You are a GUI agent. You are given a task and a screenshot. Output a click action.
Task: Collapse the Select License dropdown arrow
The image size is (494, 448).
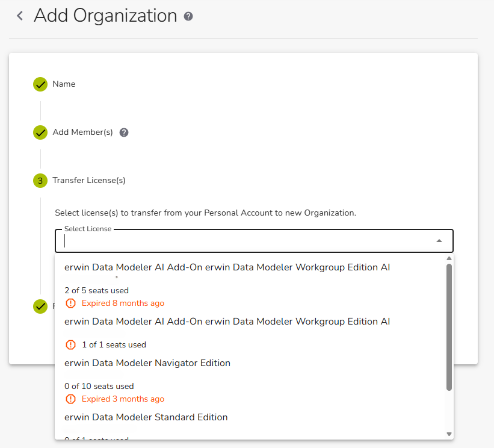439,241
